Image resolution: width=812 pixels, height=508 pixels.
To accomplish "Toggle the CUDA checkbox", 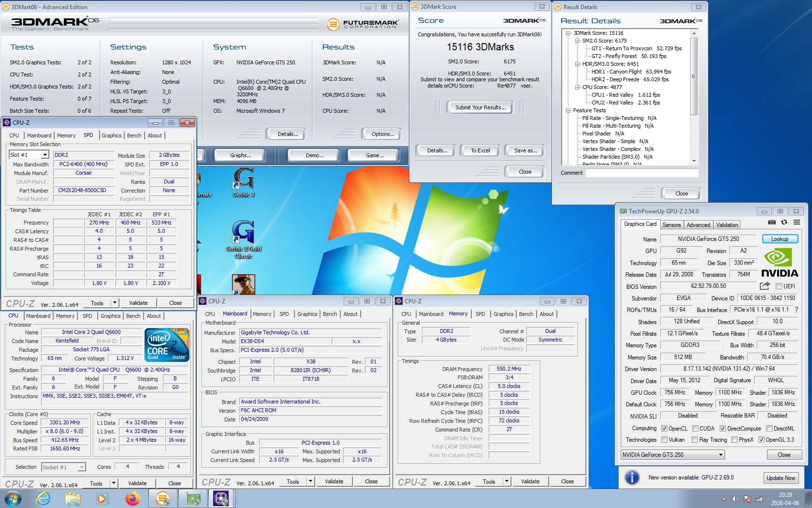I will point(695,429).
